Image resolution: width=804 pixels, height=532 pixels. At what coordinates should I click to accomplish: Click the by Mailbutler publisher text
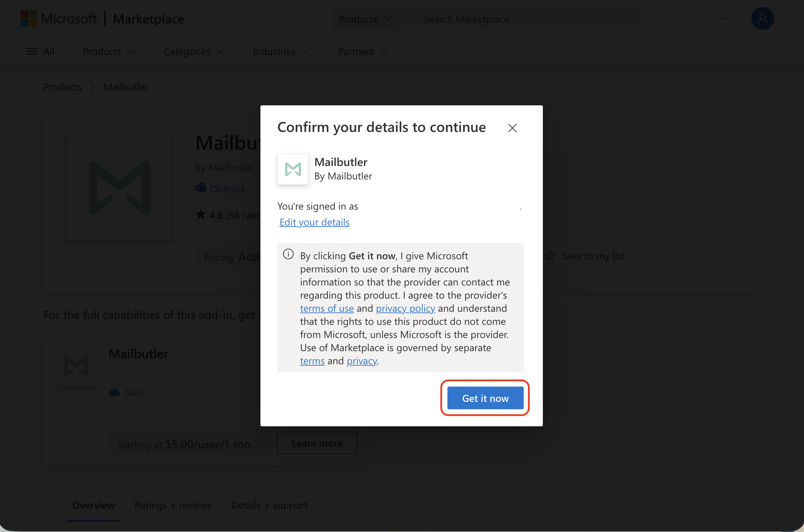point(224,167)
